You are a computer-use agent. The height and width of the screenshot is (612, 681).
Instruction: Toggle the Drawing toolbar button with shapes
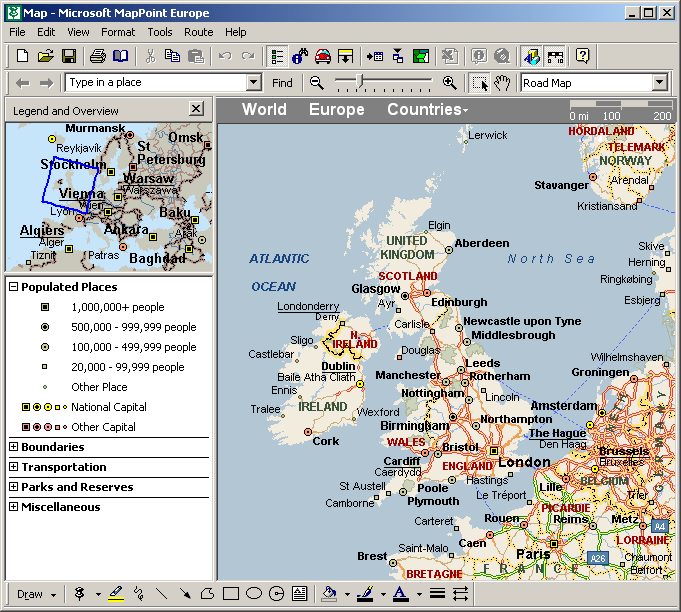pyautogui.click(x=531, y=56)
